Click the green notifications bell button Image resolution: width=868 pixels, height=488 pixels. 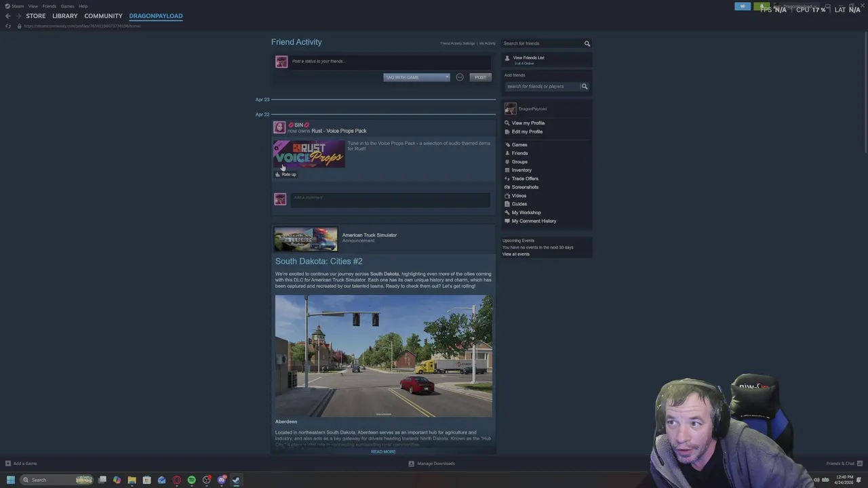click(762, 6)
